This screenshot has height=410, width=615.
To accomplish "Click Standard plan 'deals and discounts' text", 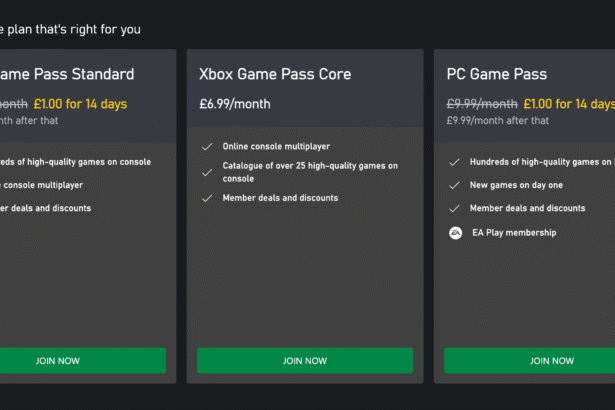I will [x=51, y=208].
